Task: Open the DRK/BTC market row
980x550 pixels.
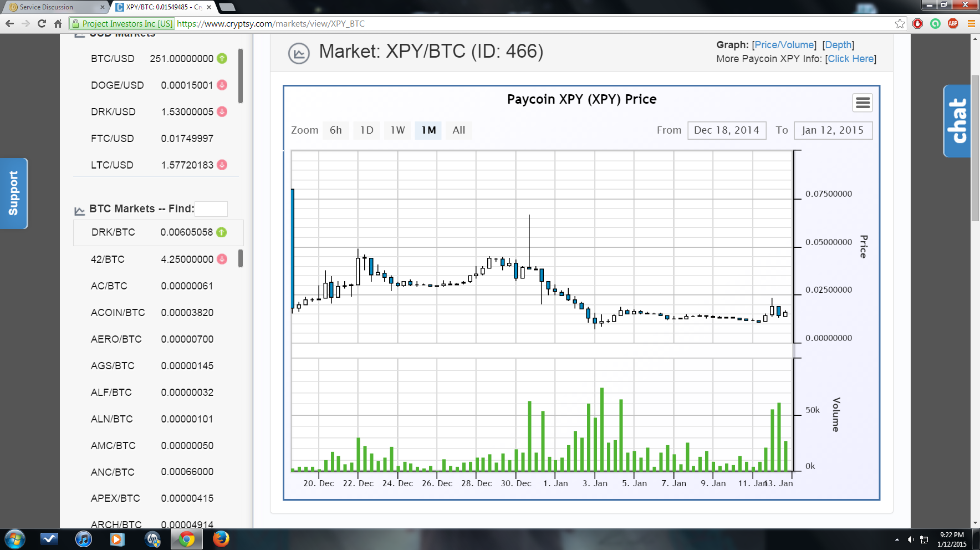Action: 159,232
